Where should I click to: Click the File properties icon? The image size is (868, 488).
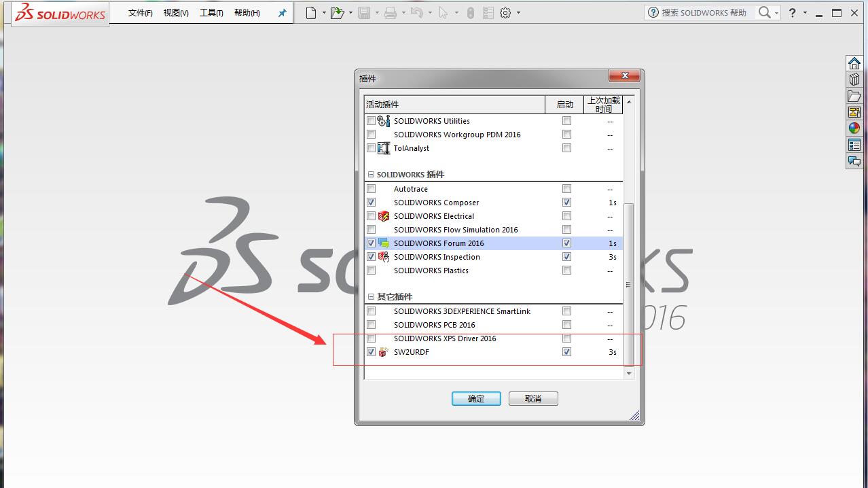[x=488, y=12]
